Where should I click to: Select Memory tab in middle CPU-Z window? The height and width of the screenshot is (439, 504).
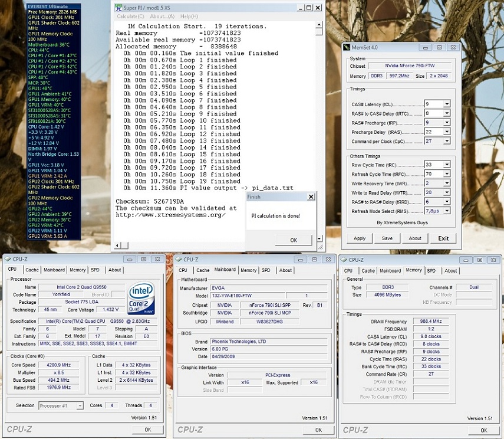coord(249,270)
